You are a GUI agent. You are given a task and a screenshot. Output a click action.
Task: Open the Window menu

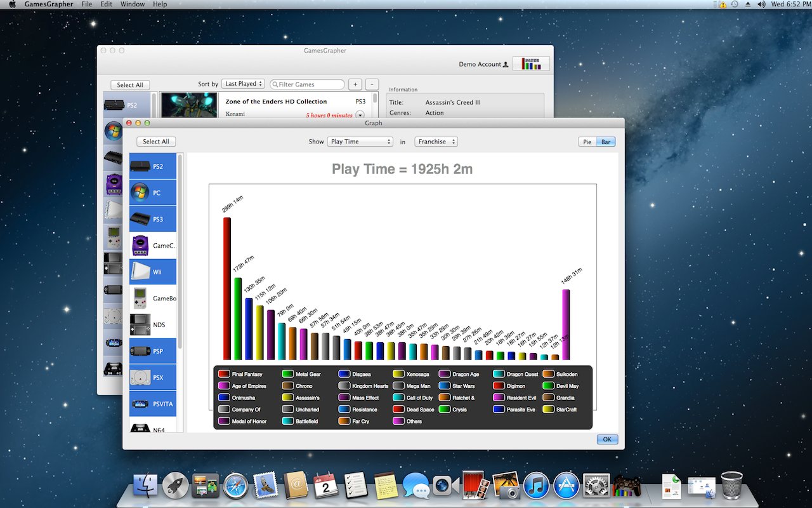[x=133, y=4]
